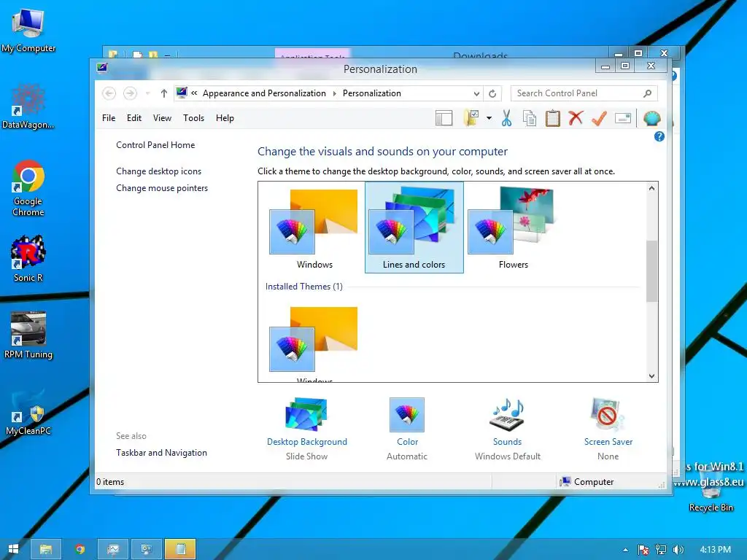Click the theme list scroll down arrow
747x560 pixels.
651,376
